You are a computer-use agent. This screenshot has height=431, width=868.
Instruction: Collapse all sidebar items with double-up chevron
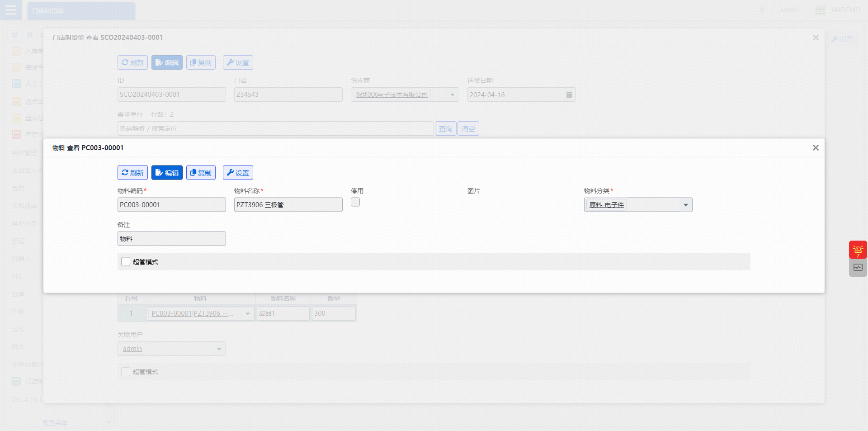30,35
